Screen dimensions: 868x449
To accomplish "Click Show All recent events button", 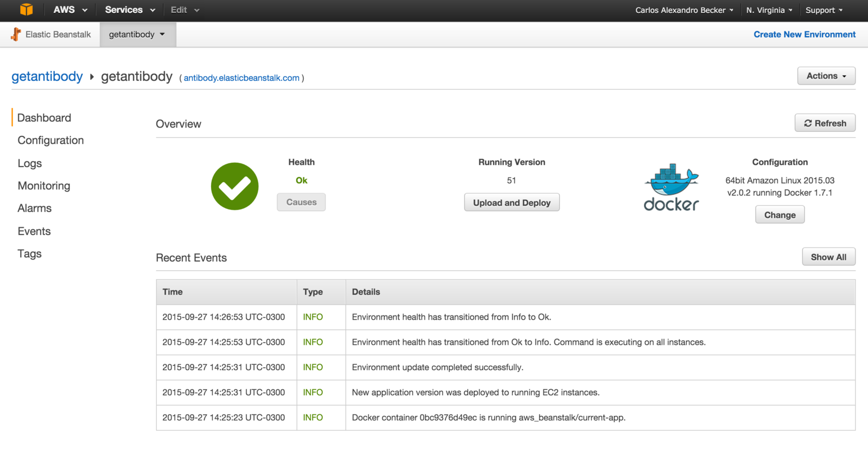I will 828,257.
